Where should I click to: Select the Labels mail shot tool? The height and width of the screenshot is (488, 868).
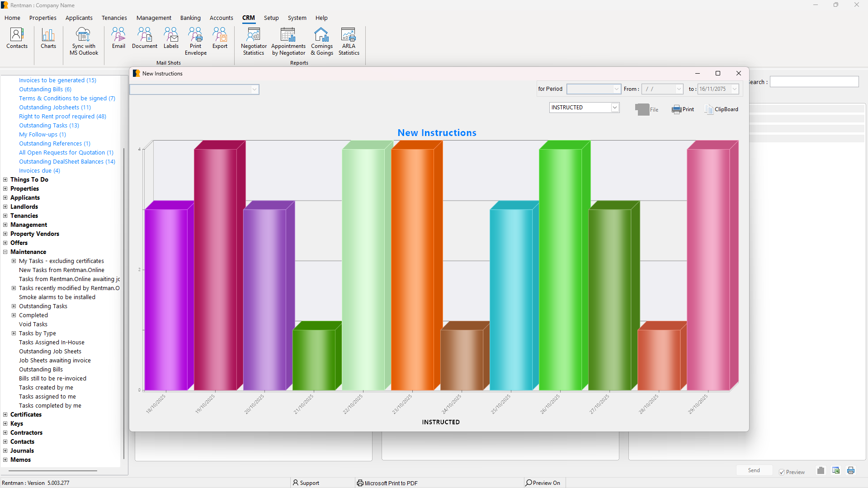click(171, 39)
